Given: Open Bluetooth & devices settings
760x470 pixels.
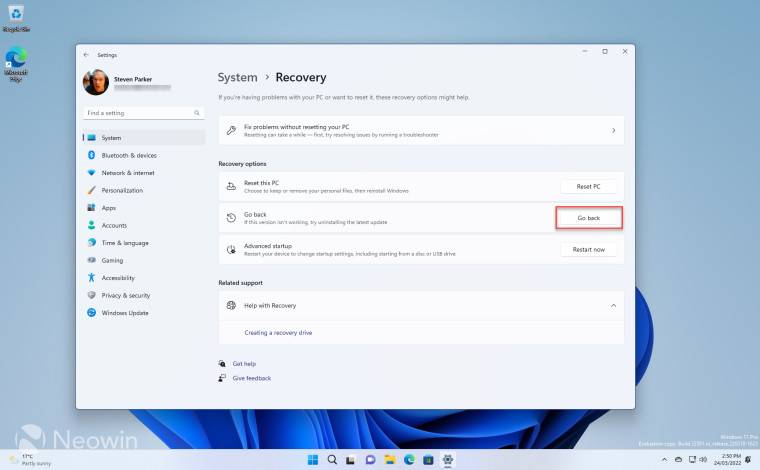Looking at the screenshot, I should coord(128,156).
